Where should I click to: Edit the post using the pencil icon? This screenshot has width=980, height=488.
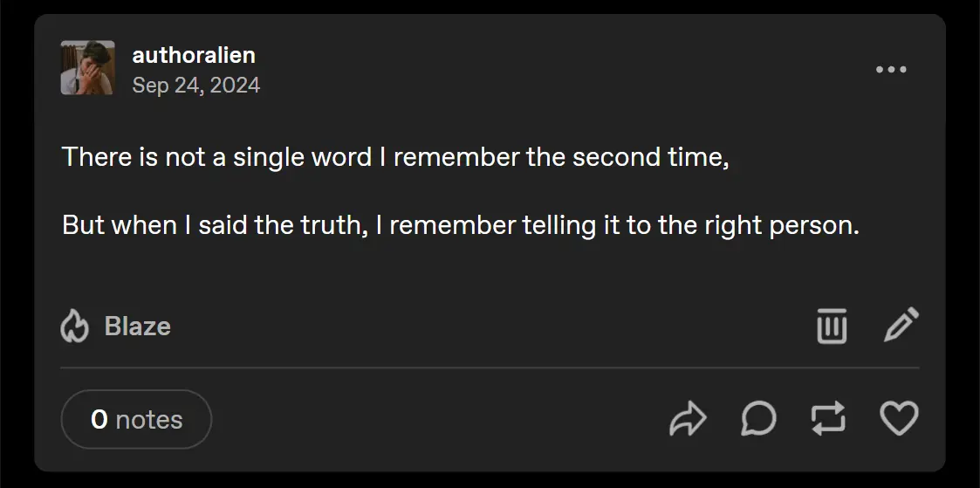(901, 325)
